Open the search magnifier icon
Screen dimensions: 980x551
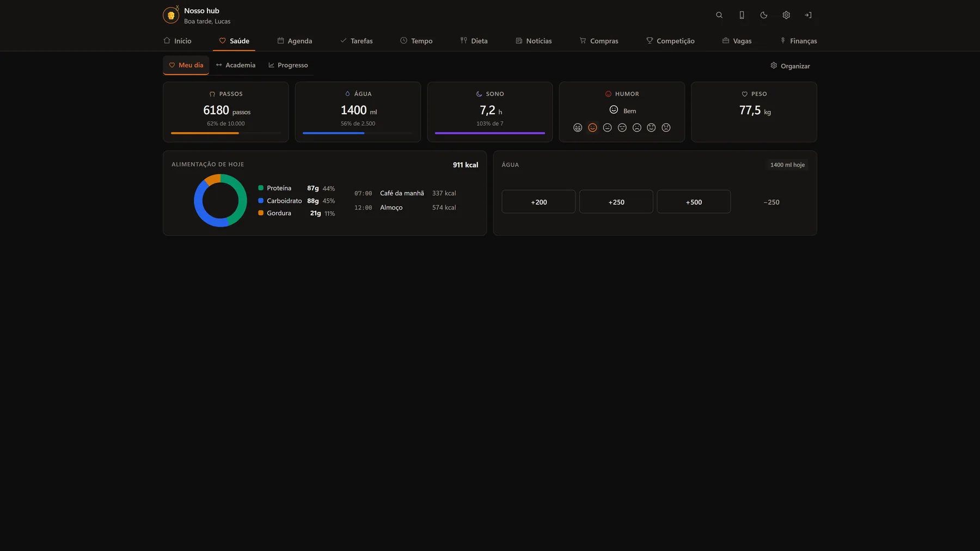719,15
